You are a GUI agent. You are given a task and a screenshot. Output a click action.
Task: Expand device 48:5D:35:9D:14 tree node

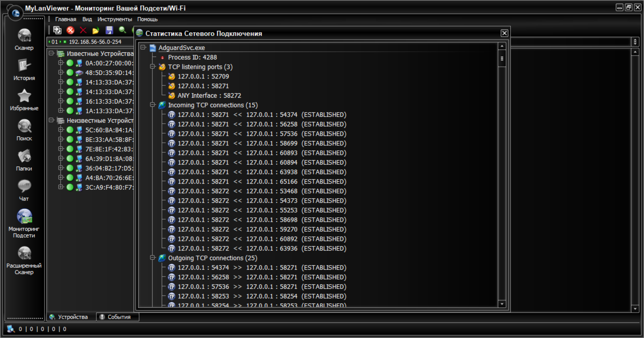coord(61,72)
